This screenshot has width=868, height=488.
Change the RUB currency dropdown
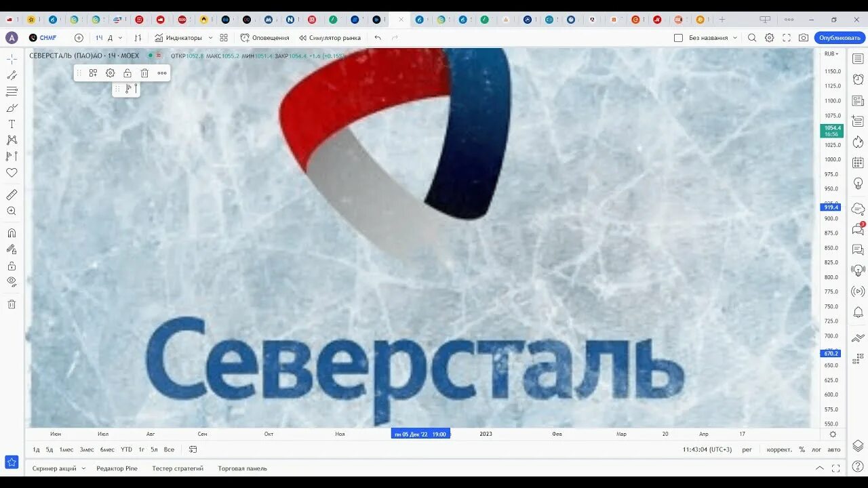click(831, 54)
